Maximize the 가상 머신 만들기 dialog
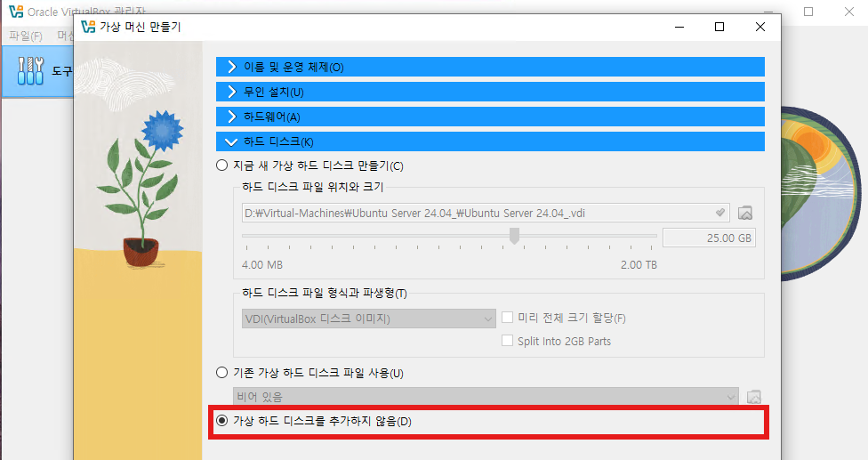The width and height of the screenshot is (868, 460). click(x=719, y=27)
